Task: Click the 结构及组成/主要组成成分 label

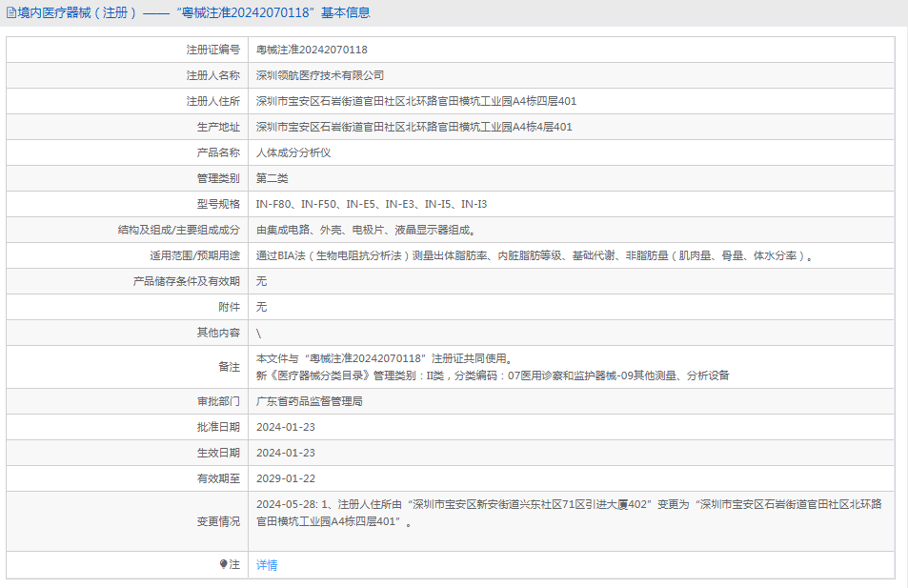Action: pyautogui.click(x=179, y=230)
